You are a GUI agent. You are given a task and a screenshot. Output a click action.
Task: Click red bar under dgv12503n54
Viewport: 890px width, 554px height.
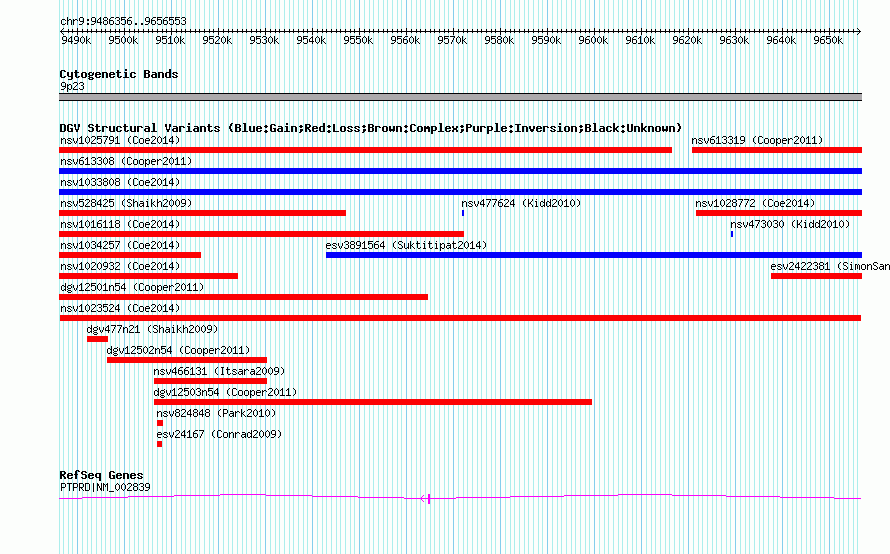point(373,402)
